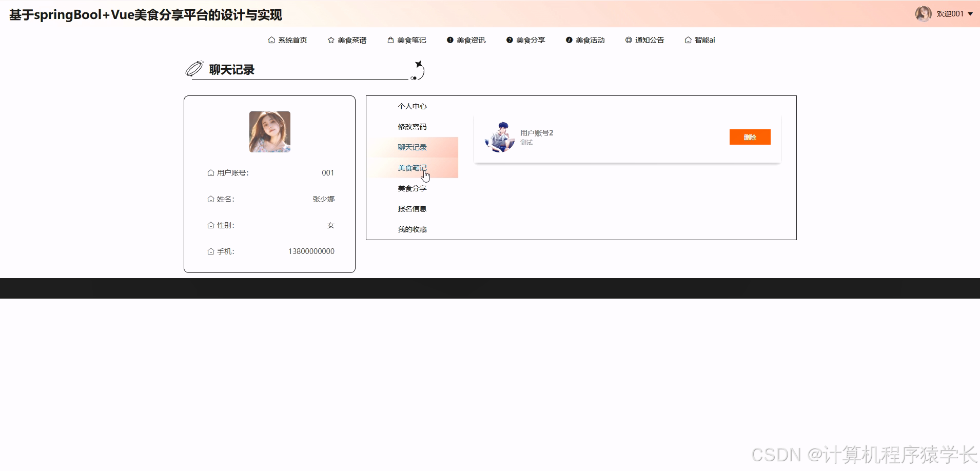Click the 美食资讯 info icon
This screenshot has height=471, width=980.
[450, 40]
